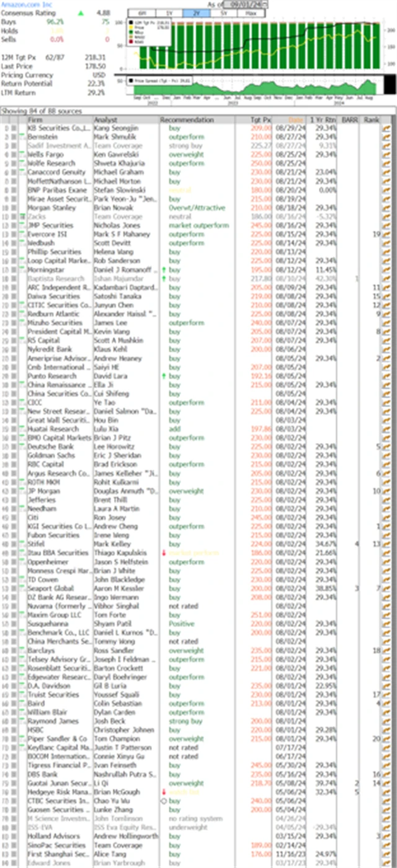
Task: Select the 2Y chart range tab
Action: 196,13
